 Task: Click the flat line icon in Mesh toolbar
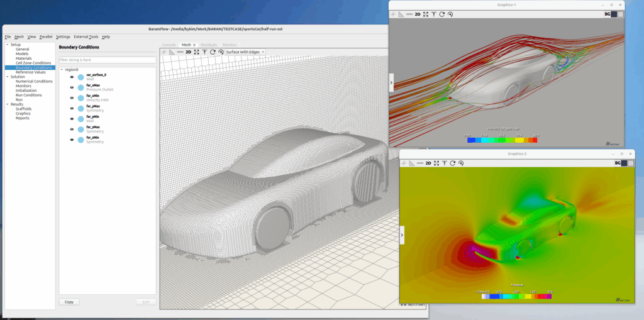pyautogui.click(x=180, y=52)
